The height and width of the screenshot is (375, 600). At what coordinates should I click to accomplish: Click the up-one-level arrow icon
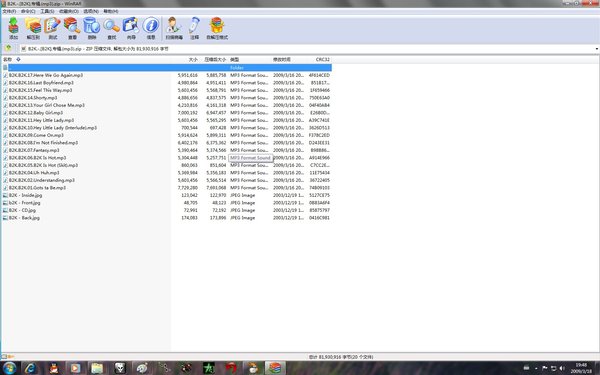(x=8, y=49)
